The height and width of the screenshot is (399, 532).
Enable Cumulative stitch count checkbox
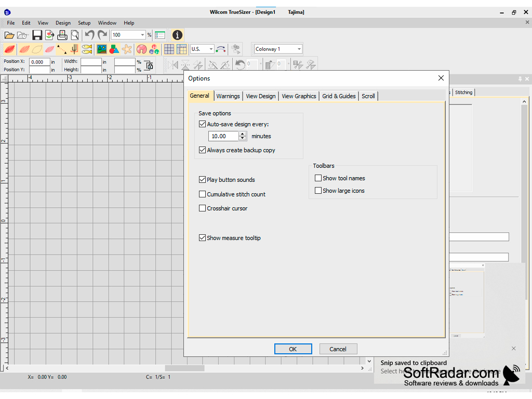click(x=202, y=194)
